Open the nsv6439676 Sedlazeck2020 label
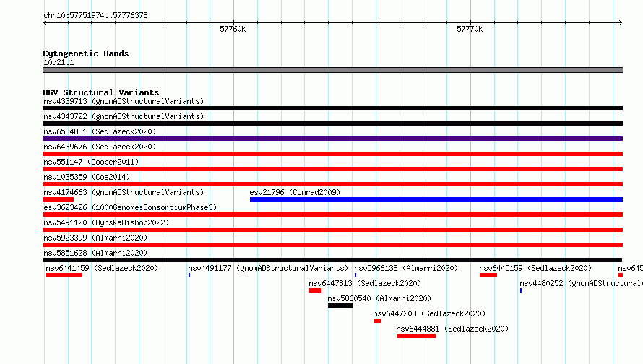Viewport: 643px width, 364px height. click(100, 147)
